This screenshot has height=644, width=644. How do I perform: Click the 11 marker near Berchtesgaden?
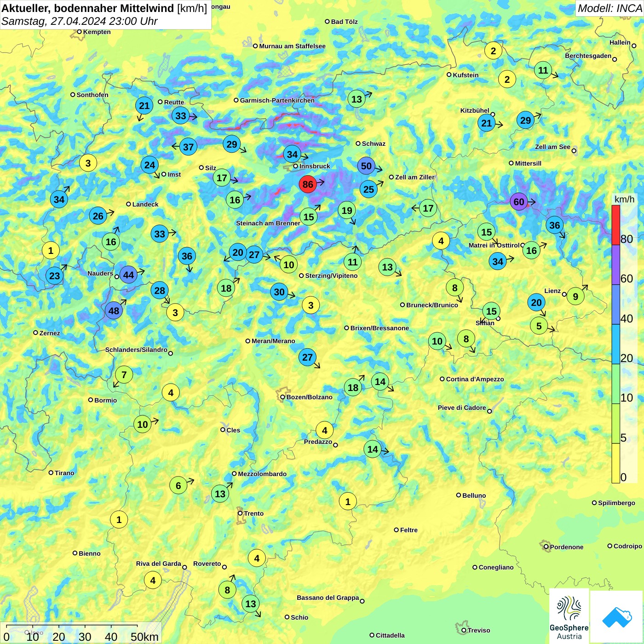click(x=543, y=70)
